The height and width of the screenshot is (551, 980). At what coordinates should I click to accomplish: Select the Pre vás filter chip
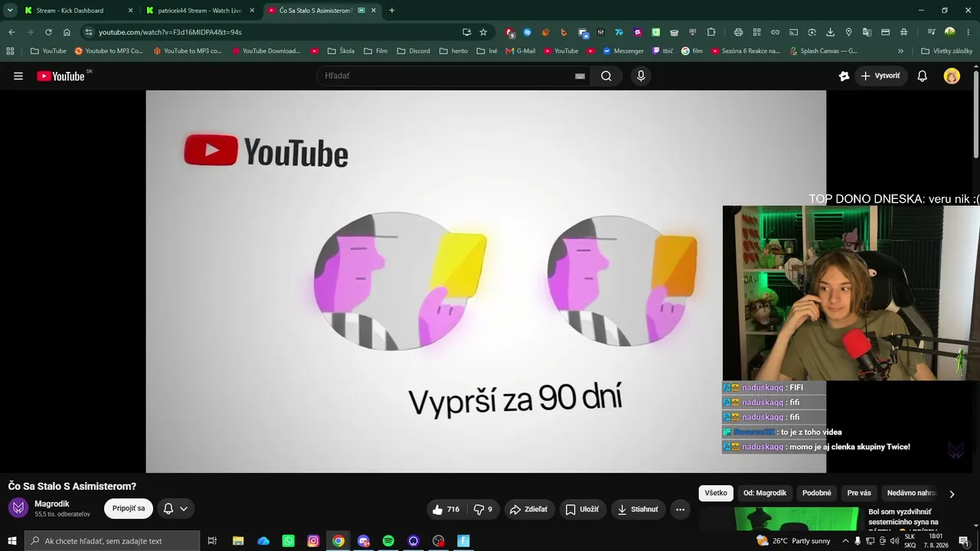859,494
